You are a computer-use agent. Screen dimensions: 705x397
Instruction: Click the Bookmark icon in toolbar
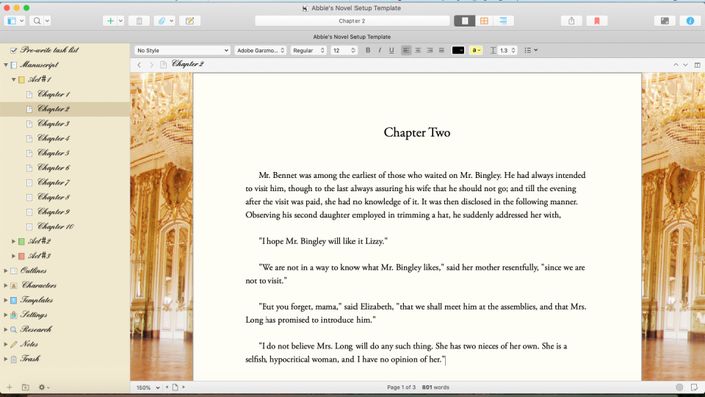point(597,21)
